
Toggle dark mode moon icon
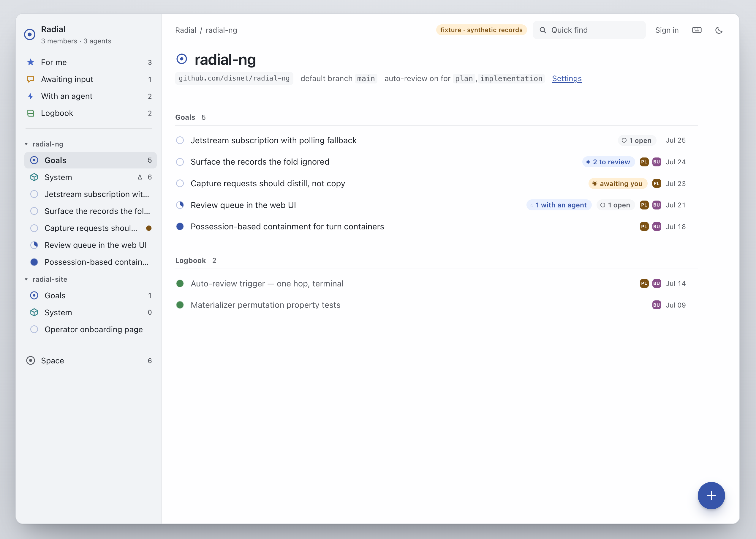pos(719,30)
